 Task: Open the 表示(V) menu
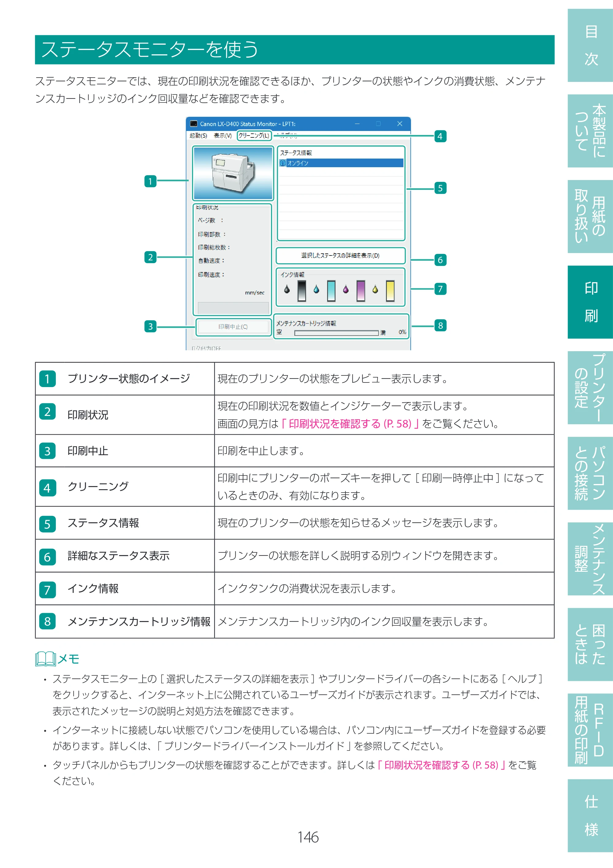pos(223,135)
